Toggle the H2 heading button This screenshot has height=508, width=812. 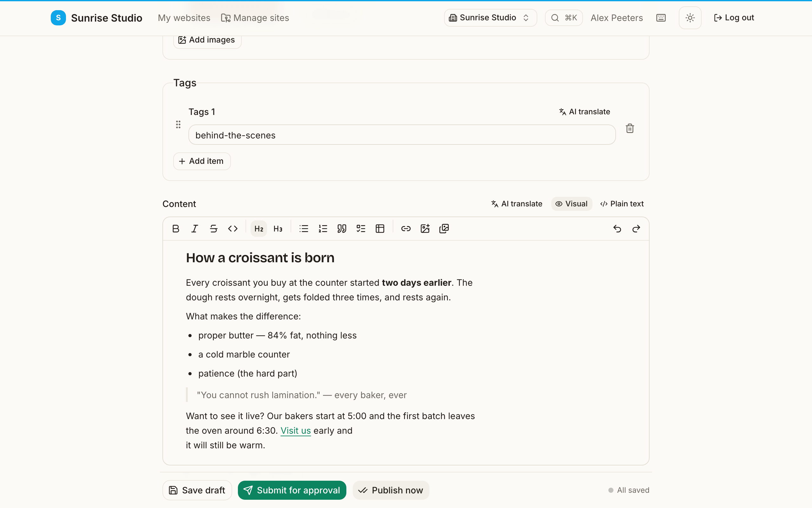(x=259, y=229)
